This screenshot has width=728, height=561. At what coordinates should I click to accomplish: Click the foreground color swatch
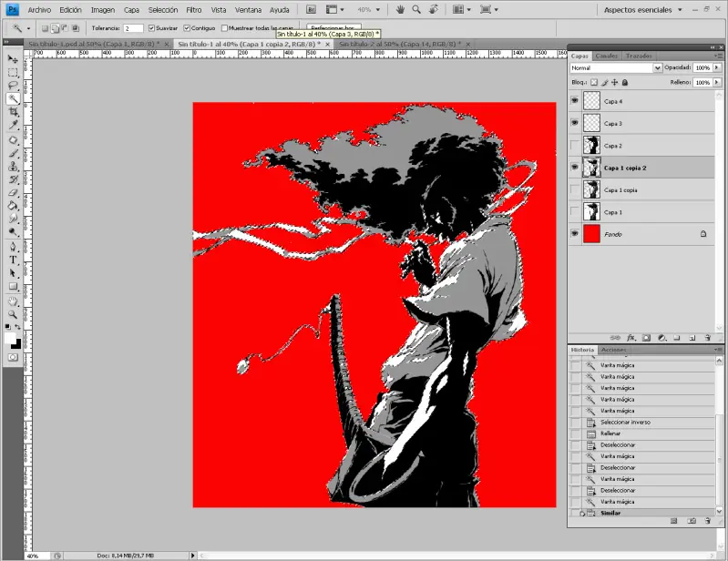(x=9, y=338)
